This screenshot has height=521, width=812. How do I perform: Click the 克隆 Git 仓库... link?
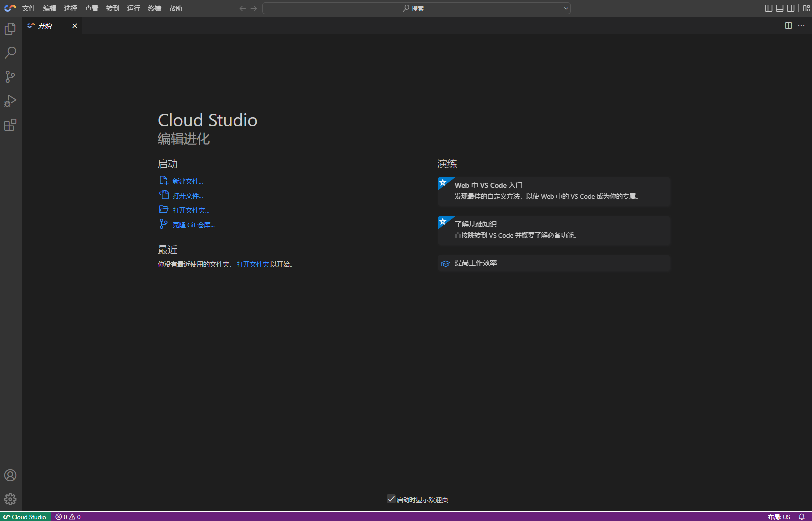(194, 225)
